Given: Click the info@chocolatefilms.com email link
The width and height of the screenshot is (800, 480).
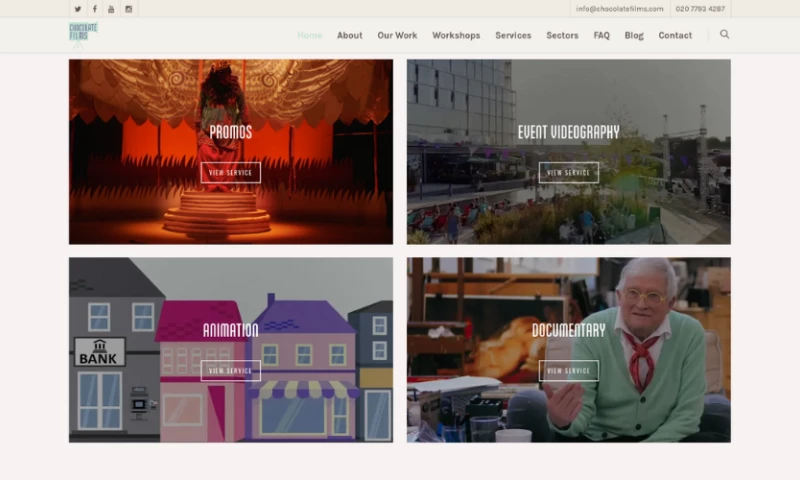Looking at the screenshot, I should click(619, 9).
